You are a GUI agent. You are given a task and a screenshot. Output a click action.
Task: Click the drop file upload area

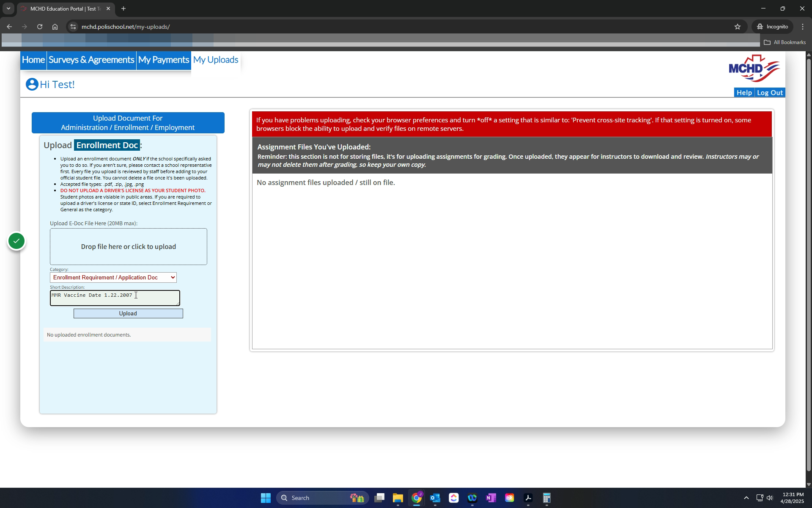(129, 247)
